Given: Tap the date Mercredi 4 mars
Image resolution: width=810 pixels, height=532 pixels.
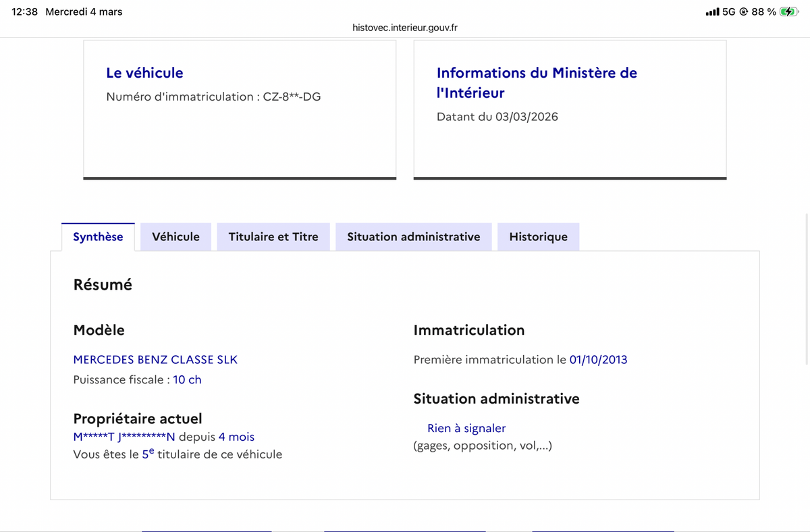Looking at the screenshot, I should (x=84, y=11).
